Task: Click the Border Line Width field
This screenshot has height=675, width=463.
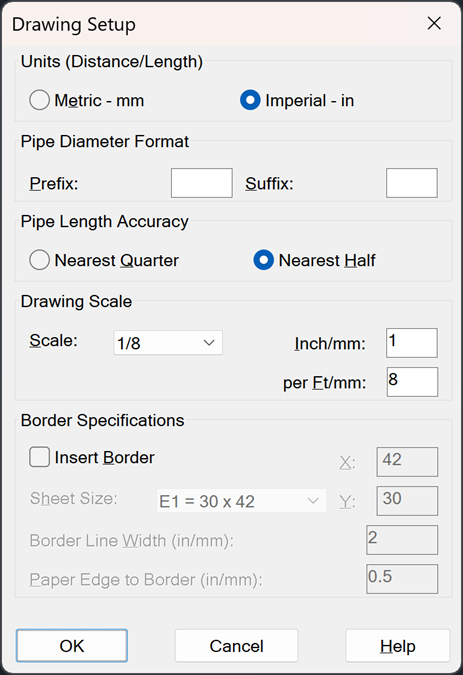Action: tap(402, 540)
